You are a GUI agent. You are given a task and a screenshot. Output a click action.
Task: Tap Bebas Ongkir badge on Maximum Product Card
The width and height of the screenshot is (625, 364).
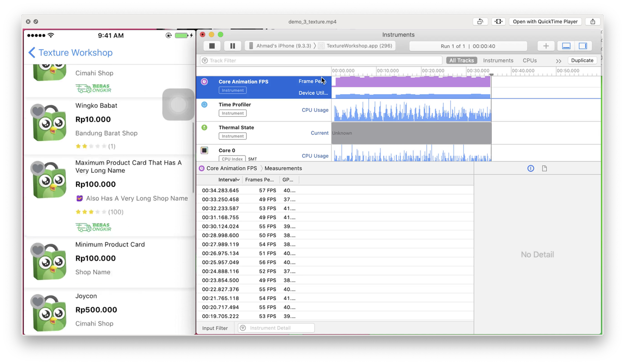point(93,227)
